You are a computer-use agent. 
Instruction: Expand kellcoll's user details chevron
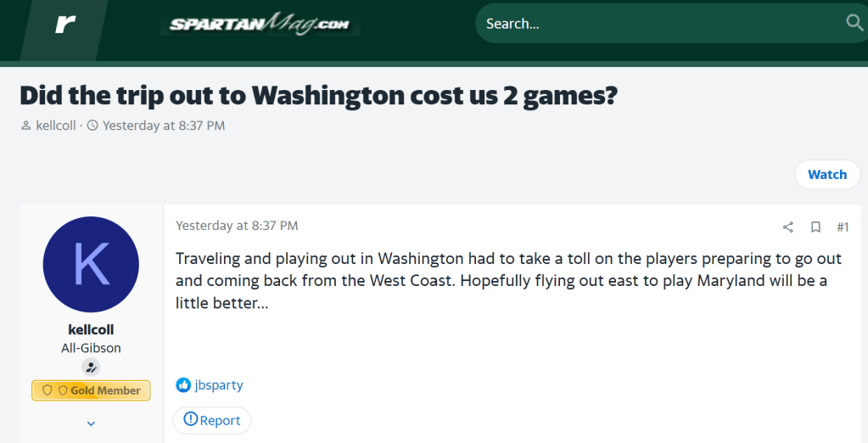pos(91,423)
